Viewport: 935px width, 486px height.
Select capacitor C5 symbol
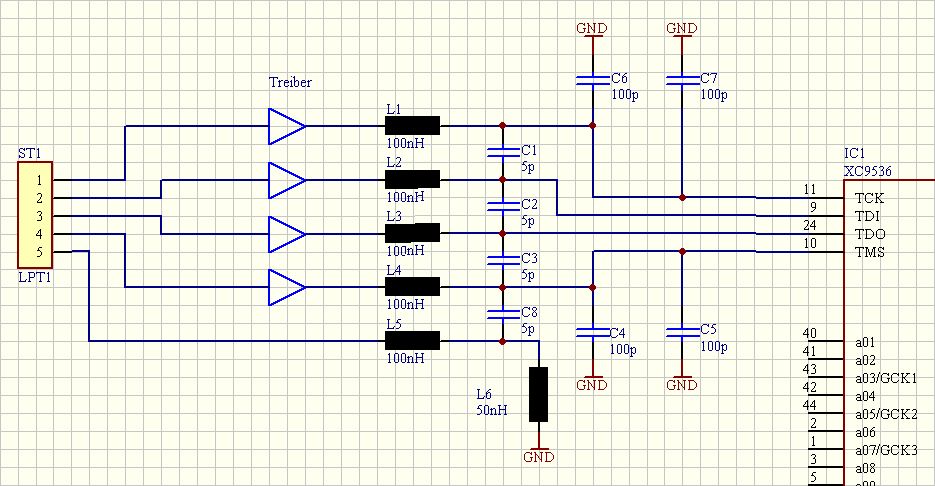682,332
